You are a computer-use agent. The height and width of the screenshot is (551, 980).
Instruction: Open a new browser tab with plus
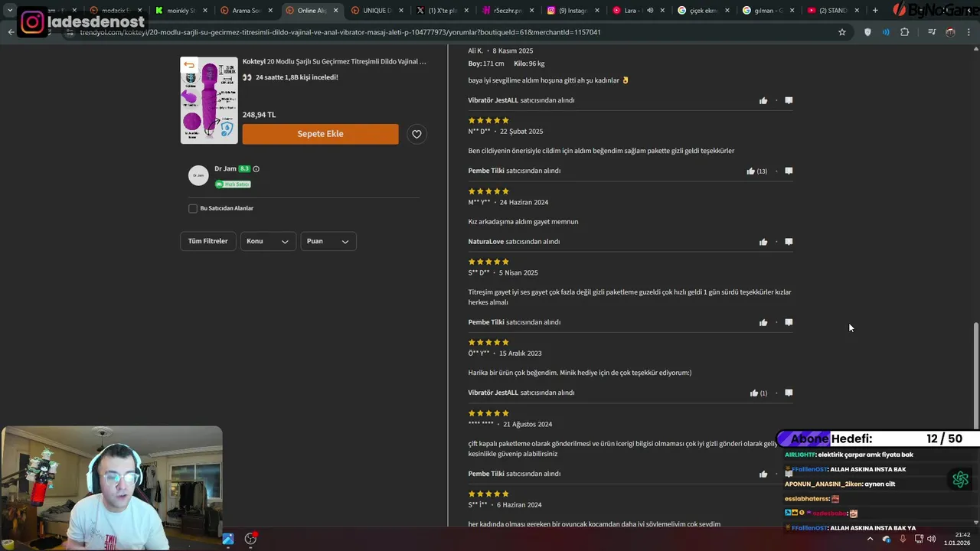(x=875, y=11)
